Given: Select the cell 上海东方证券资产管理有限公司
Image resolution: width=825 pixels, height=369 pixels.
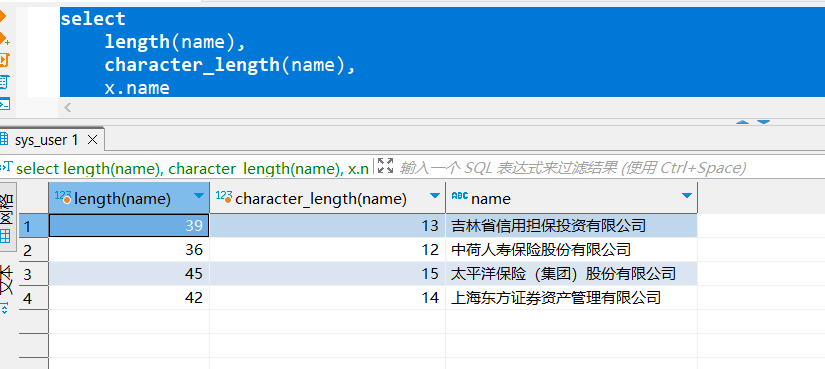Looking at the screenshot, I should 571,297.
